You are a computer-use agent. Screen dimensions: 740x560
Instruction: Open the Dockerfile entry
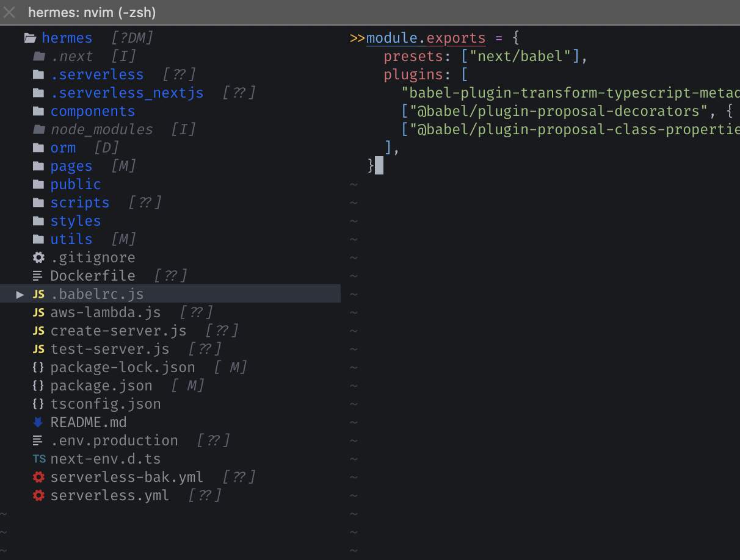tap(93, 276)
